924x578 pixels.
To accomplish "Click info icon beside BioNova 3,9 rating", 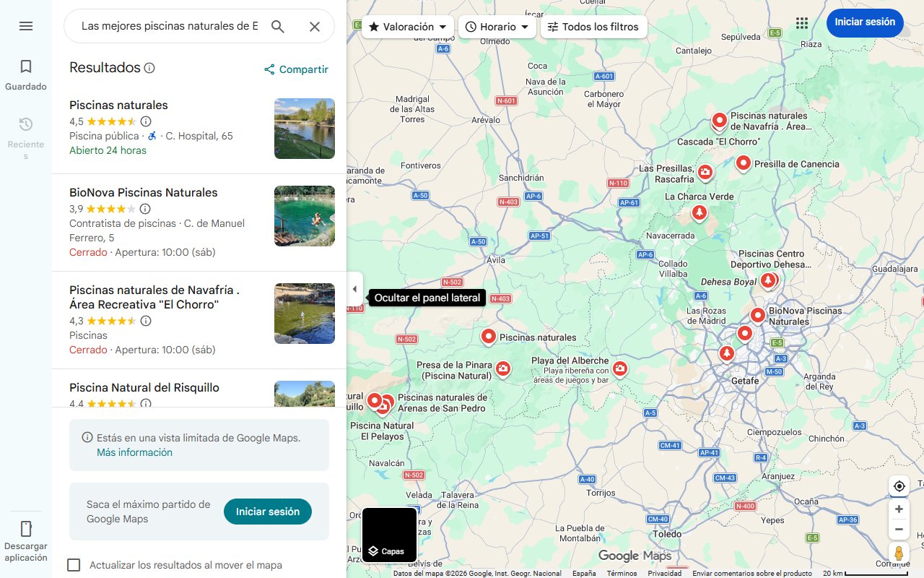I will [145, 209].
